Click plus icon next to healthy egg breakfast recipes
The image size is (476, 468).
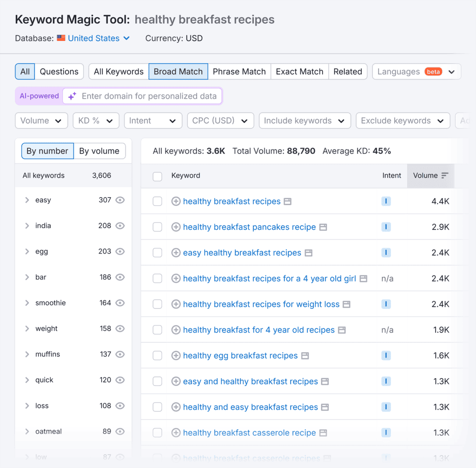[176, 356]
